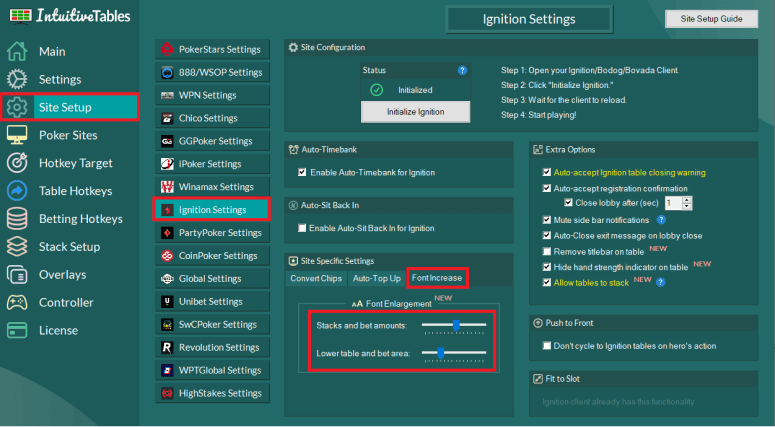Screen dimensions: 775x427
Task: Toggle Auto-accept registration confirmation
Action: 547,188
